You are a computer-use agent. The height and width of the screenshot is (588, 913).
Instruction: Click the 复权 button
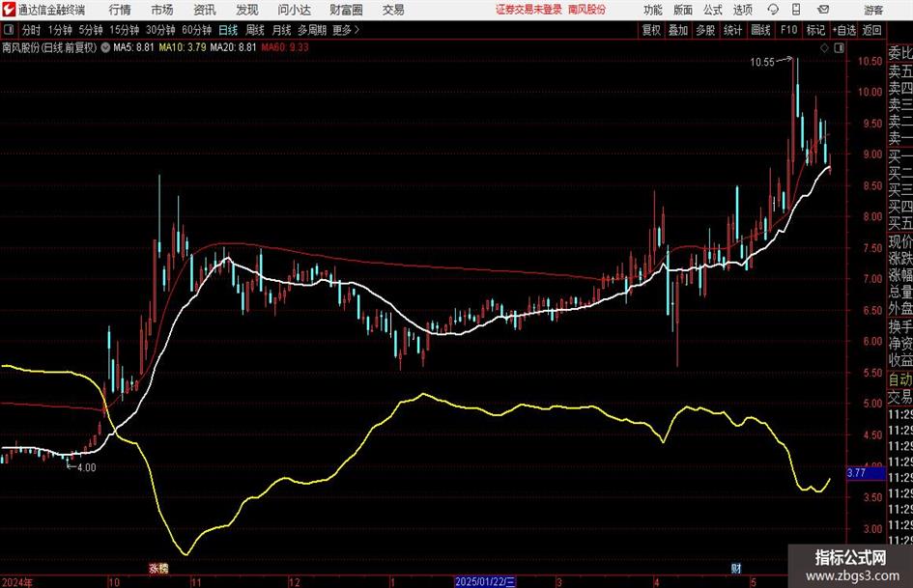651,30
